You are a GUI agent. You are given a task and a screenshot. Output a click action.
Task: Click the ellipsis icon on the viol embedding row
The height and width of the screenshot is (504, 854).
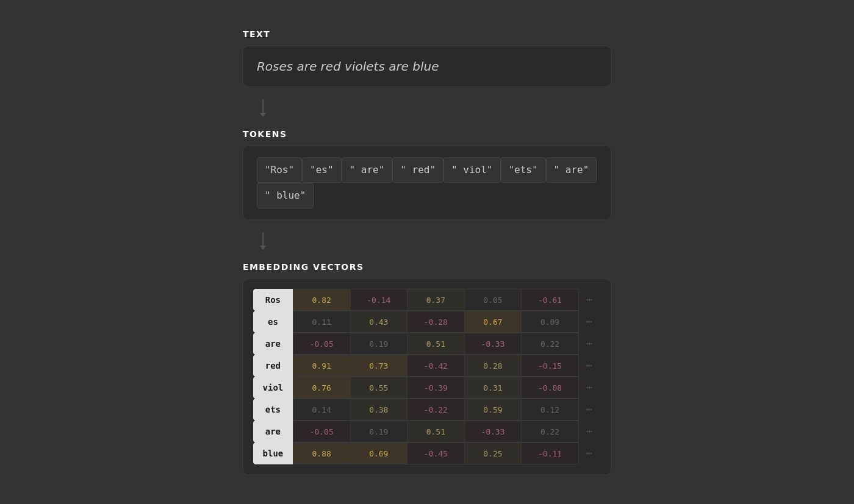click(589, 388)
